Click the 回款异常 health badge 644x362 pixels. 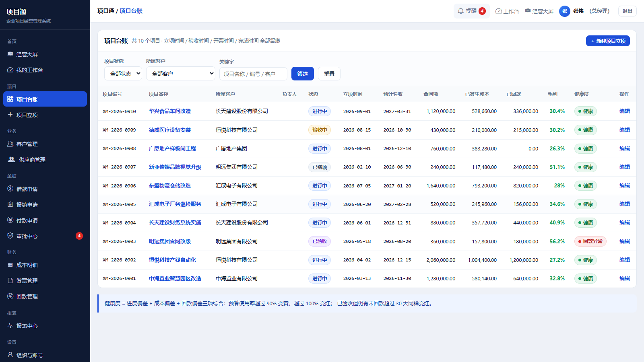[590, 241]
